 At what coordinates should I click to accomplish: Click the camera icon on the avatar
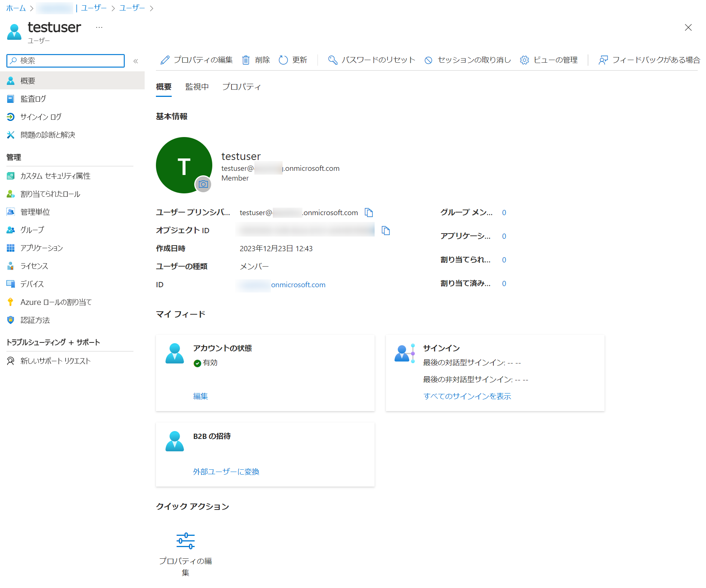coord(203,184)
